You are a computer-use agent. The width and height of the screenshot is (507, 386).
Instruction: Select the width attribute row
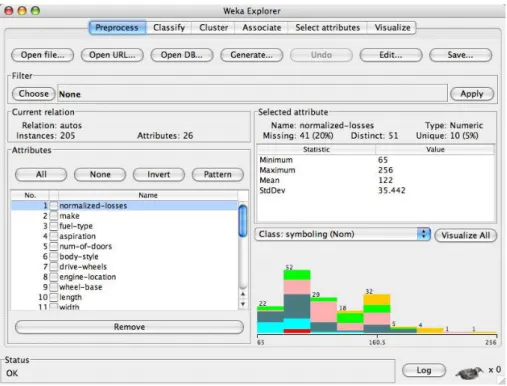pos(124,307)
